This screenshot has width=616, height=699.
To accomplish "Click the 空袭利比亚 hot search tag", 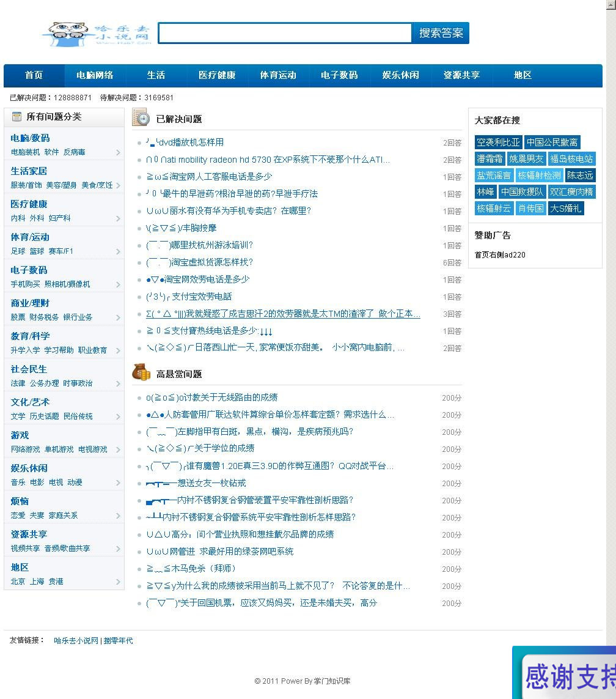I will click(499, 142).
